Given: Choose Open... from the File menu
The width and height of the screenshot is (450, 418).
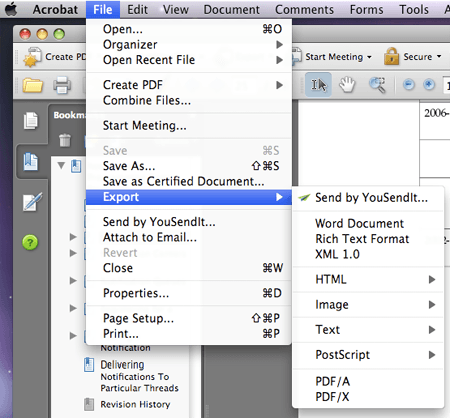Looking at the screenshot, I should tap(189, 29).
